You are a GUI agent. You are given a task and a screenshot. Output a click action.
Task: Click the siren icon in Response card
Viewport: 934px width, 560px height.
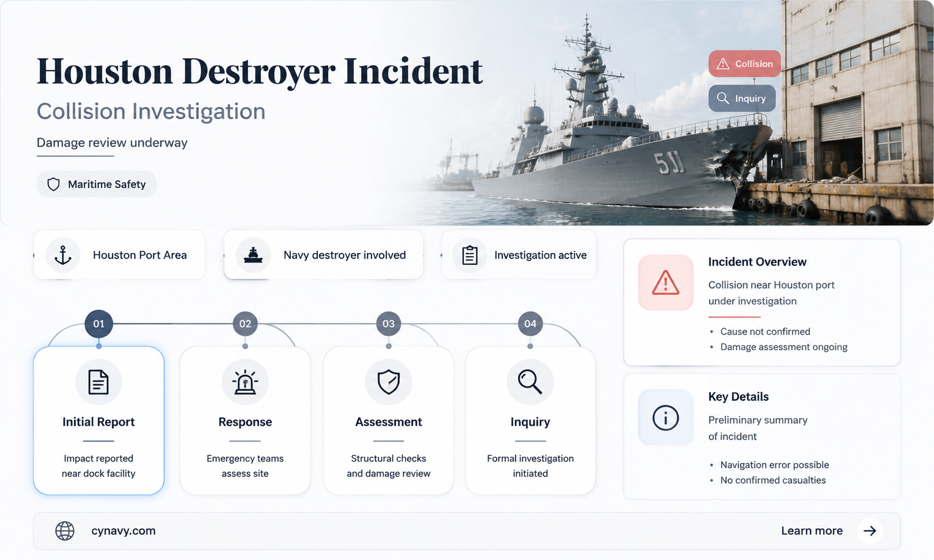pos(245,382)
